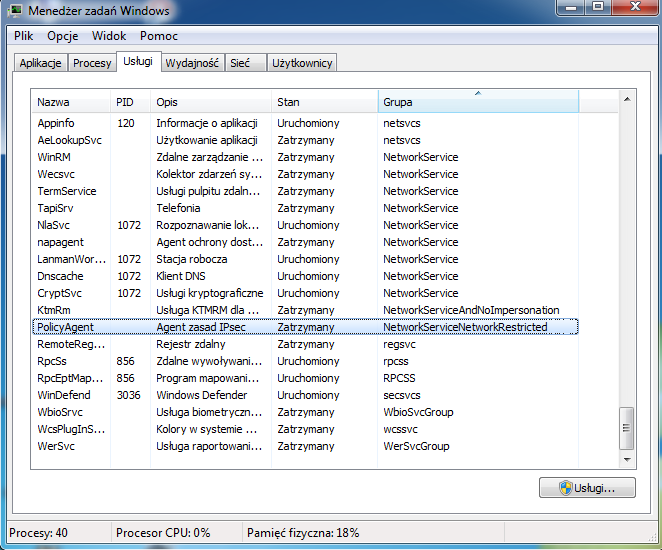Viewport: 662px width, 550px height.
Task: Switch to the Użytkownicy tab
Action: coord(302,63)
